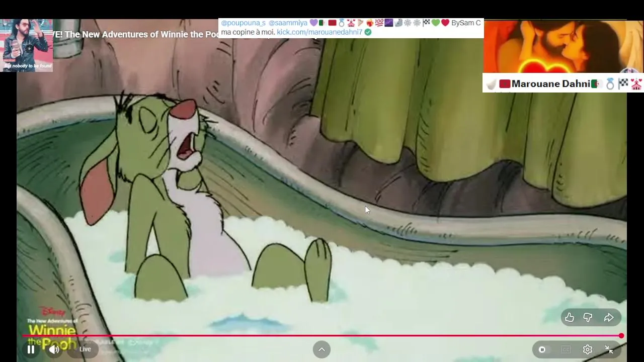Expand the upward chevron panel at bottom center
Screen dimensions: 644x362
[321, 349]
